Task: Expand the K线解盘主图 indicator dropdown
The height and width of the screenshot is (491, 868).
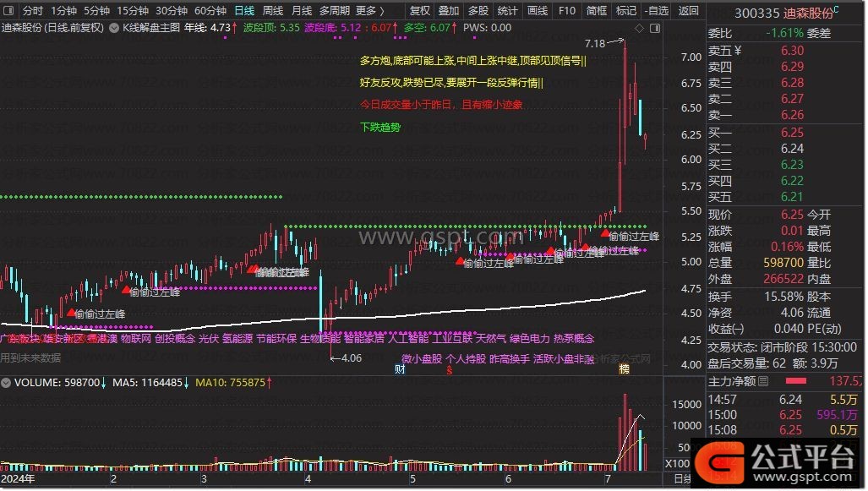Action: pos(114,28)
